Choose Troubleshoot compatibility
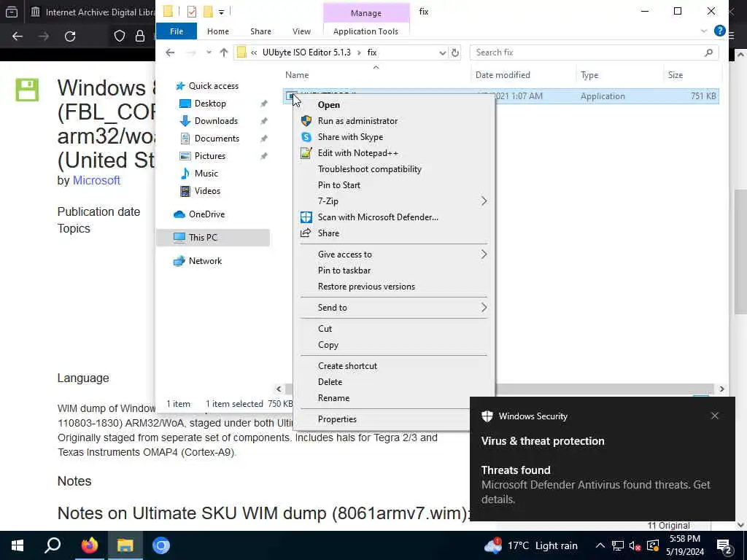 point(370,169)
